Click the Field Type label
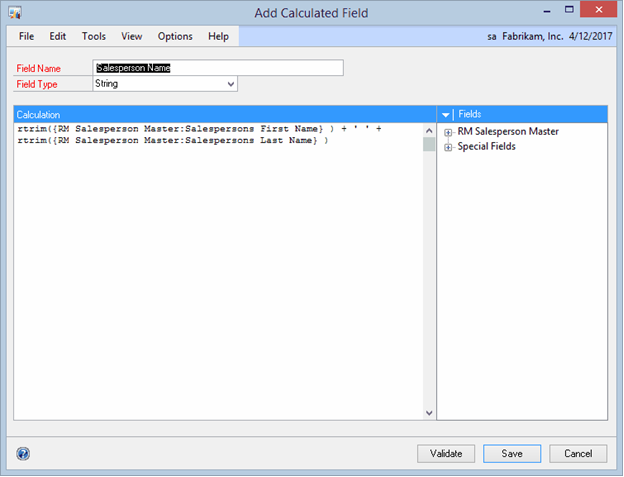 point(37,84)
